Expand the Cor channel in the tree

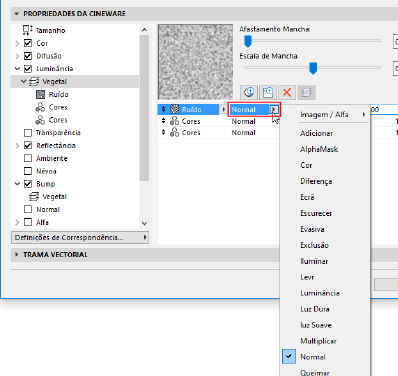click(17, 43)
